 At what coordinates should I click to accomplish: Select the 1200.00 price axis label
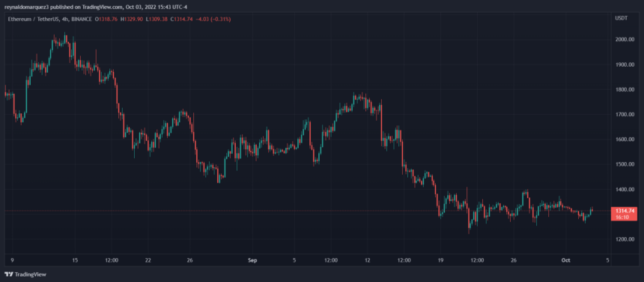point(625,240)
